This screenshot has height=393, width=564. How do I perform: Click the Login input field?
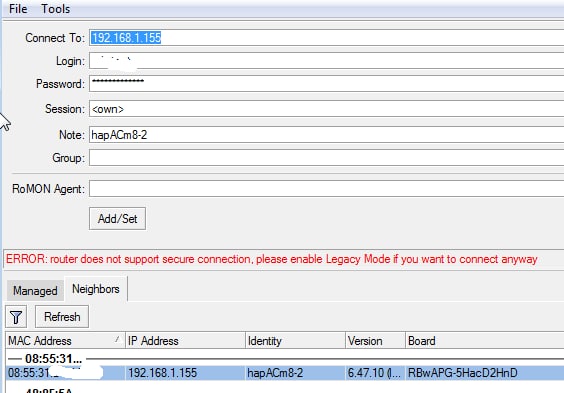[x=326, y=61]
